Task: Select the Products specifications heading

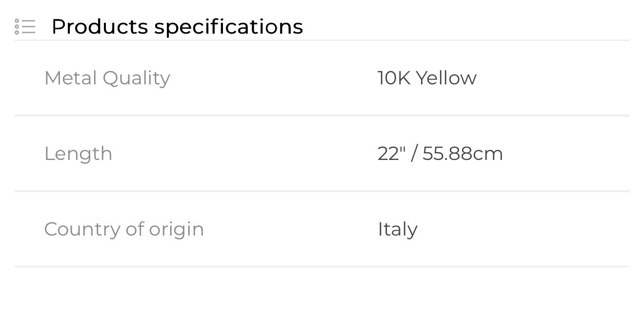Action: [177, 27]
